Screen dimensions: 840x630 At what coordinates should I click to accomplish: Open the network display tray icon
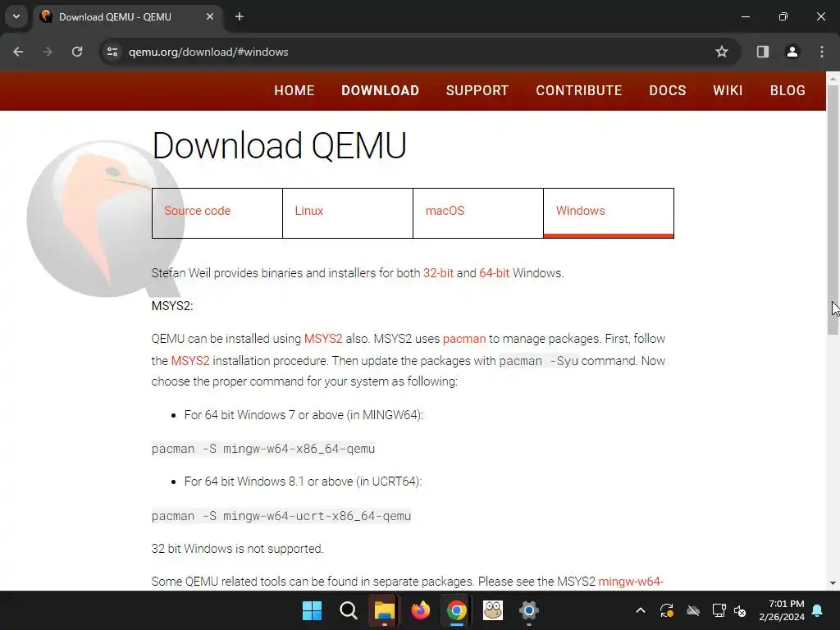(x=719, y=610)
